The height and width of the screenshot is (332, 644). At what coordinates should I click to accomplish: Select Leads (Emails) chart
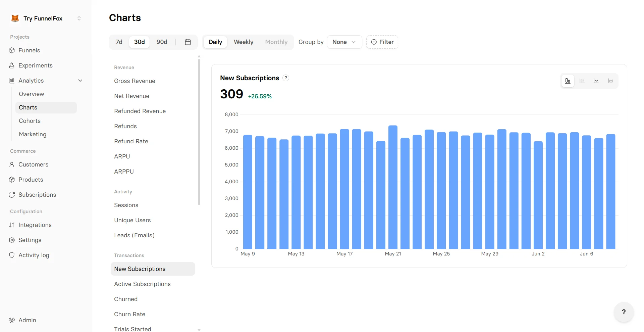click(x=153, y=235)
